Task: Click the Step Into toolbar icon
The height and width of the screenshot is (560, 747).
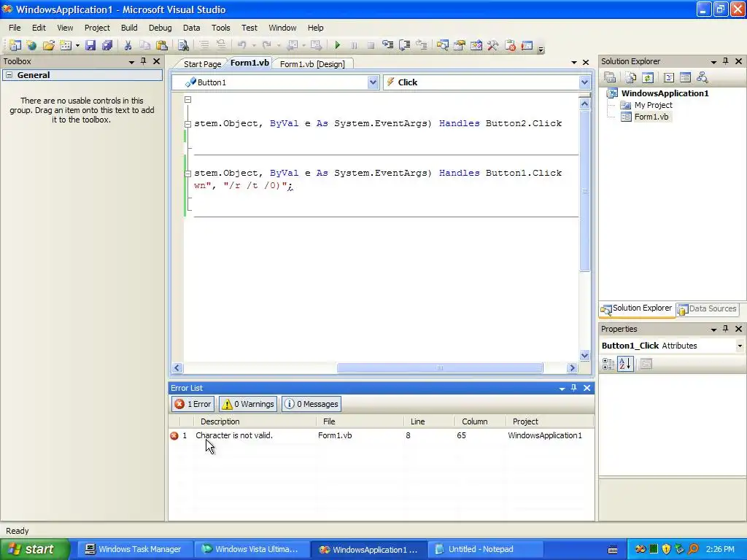Action: [x=388, y=45]
